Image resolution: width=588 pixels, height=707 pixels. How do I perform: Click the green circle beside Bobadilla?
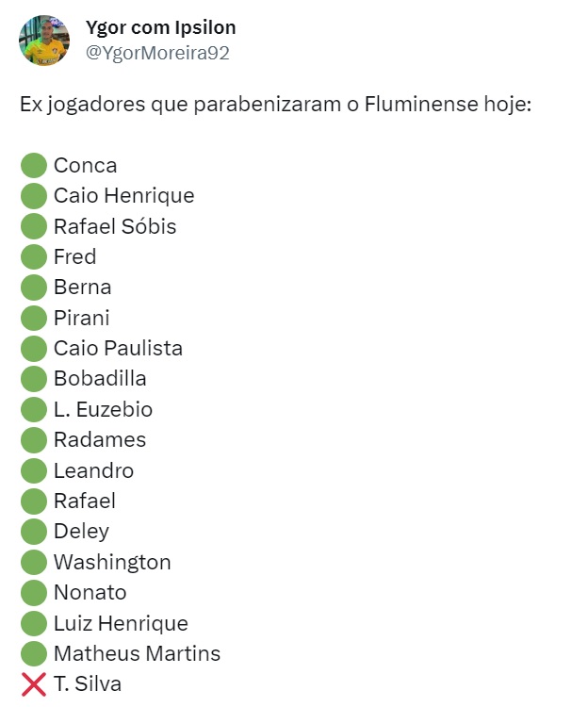pyautogui.click(x=34, y=379)
